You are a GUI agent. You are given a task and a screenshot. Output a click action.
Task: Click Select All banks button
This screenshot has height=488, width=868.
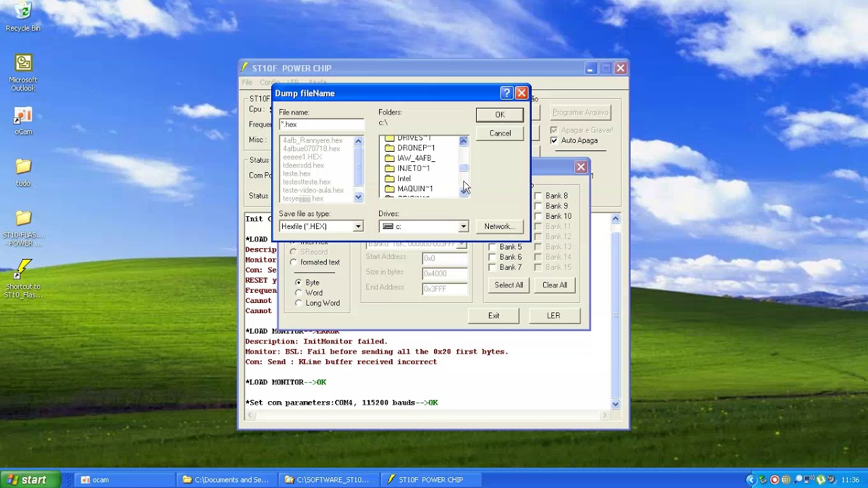pos(509,285)
